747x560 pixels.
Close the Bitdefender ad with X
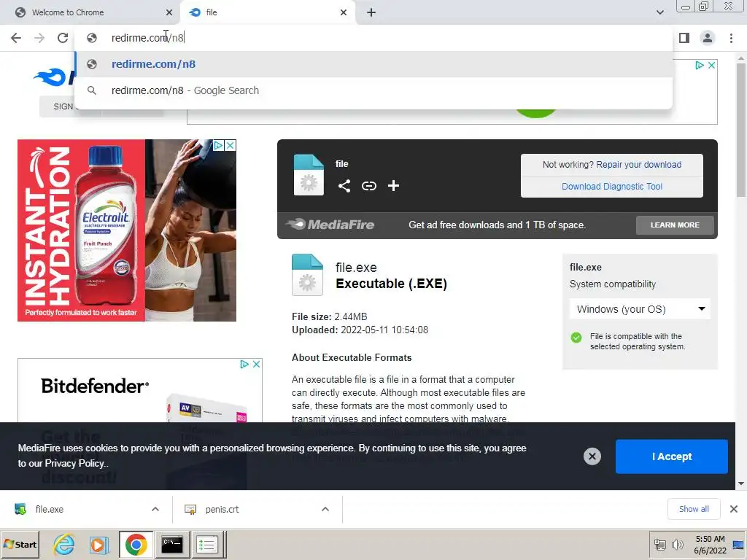point(256,365)
